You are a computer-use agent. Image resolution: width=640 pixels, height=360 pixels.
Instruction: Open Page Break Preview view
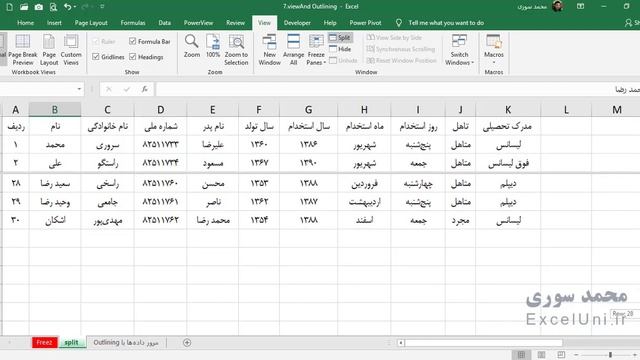[x=22, y=50]
